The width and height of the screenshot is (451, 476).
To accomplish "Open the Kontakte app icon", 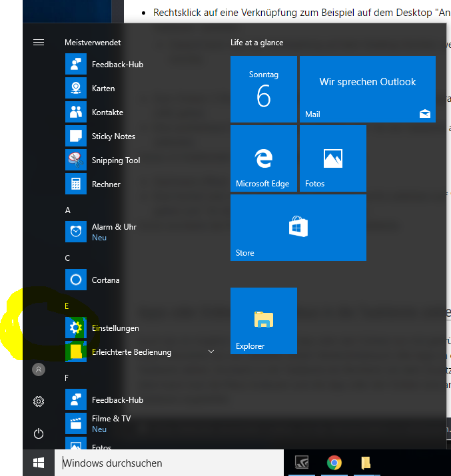I will coord(76,112).
